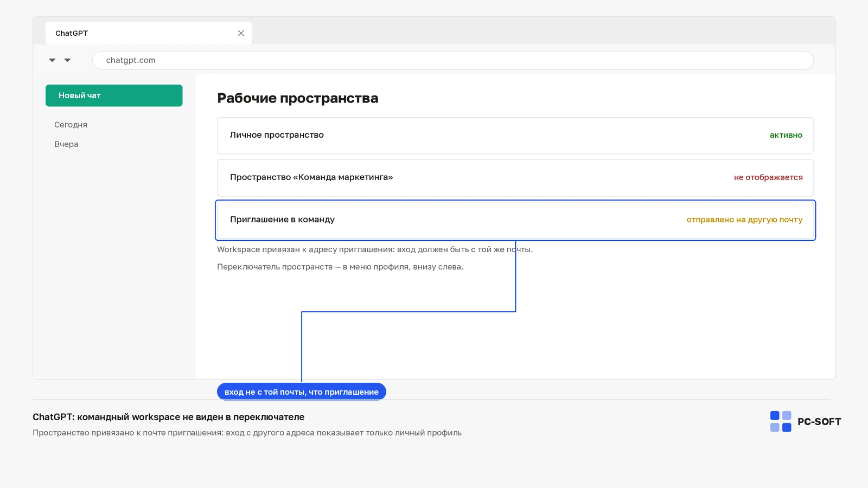
Task: Click the Workspace привязан к адресу note
Action: (x=375, y=249)
